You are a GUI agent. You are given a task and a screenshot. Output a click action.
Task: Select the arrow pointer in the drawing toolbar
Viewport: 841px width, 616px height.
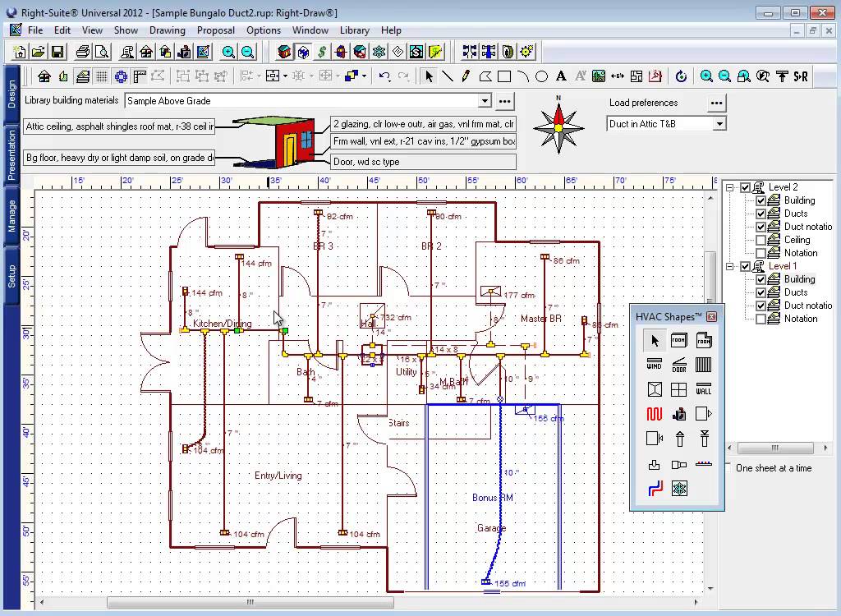pyautogui.click(x=429, y=76)
